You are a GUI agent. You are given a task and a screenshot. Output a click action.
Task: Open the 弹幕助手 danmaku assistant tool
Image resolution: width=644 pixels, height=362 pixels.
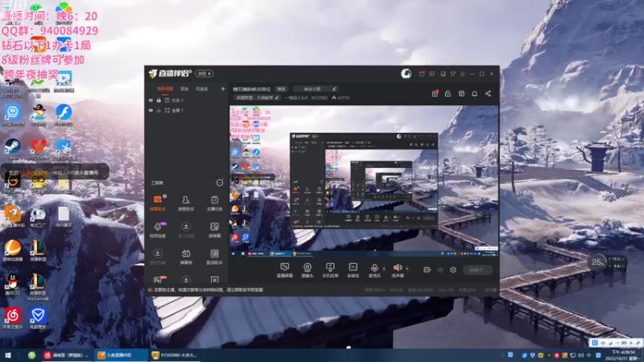[x=157, y=204]
